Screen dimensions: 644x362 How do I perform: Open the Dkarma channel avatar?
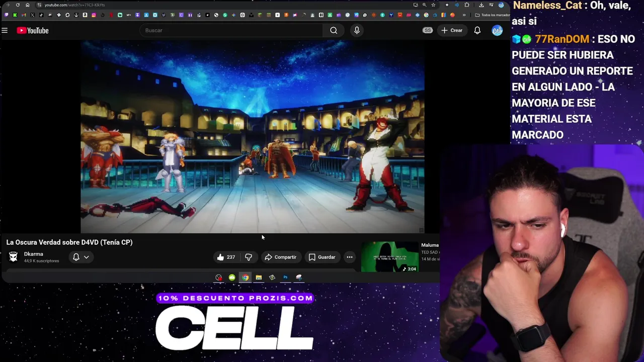pyautogui.click(x=14, y=257)
